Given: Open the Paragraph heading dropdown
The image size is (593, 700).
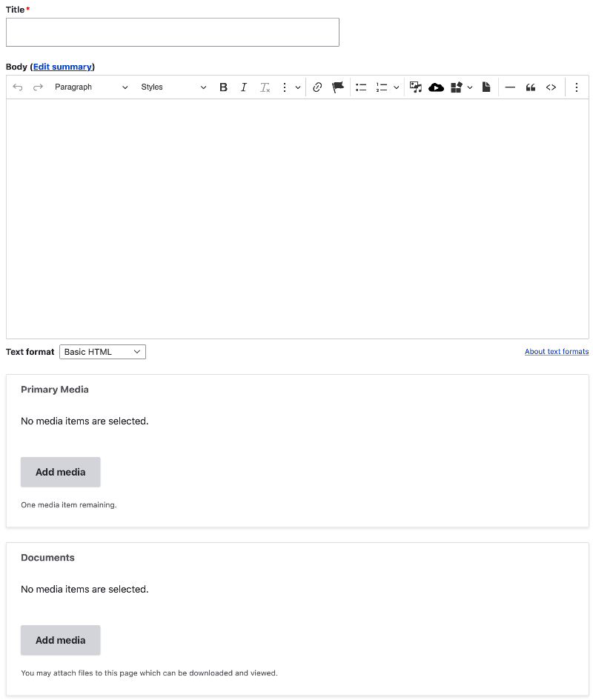Looking at the screenshot, I should tap(91, 87).
